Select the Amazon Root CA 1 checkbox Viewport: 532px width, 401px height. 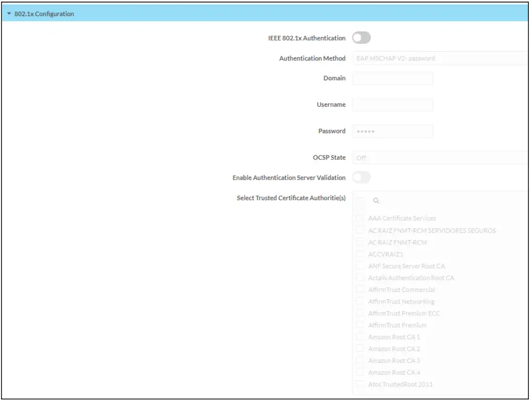pyautogui.click(x=360, y=337)
